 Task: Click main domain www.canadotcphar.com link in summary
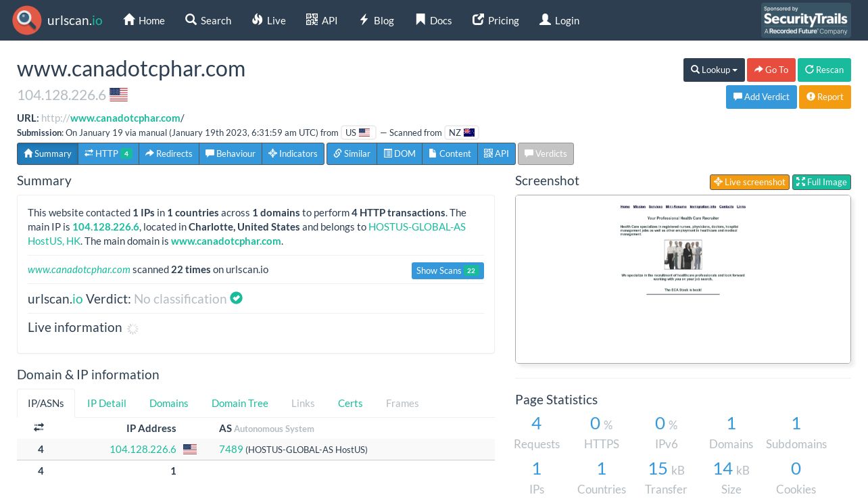point(226,241)
